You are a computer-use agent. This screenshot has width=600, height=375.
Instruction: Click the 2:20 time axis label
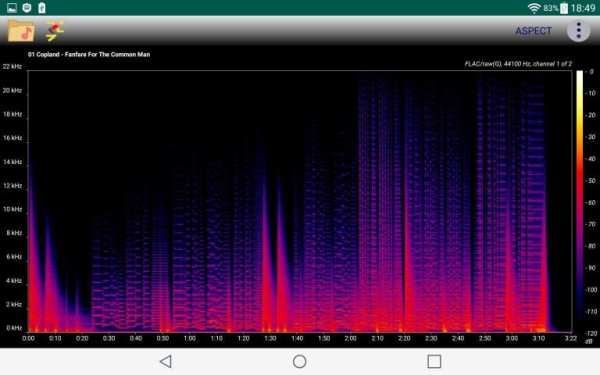pos(404,338)
